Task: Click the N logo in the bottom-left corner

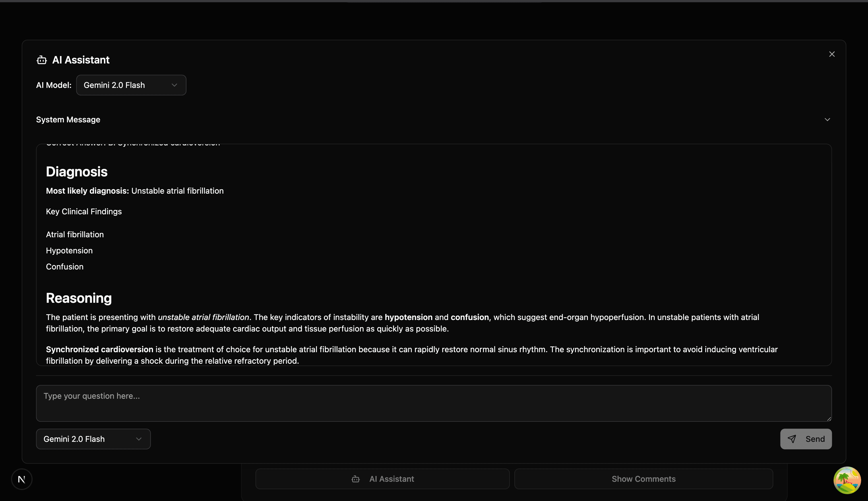Action: tap(22, 479)
